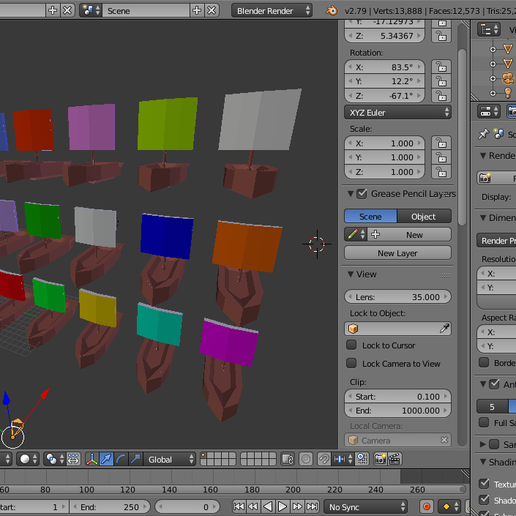The height and width of the screenshot is (516, 516).
Task: Enable the snap magnet icon
Action: pos(323,459)
